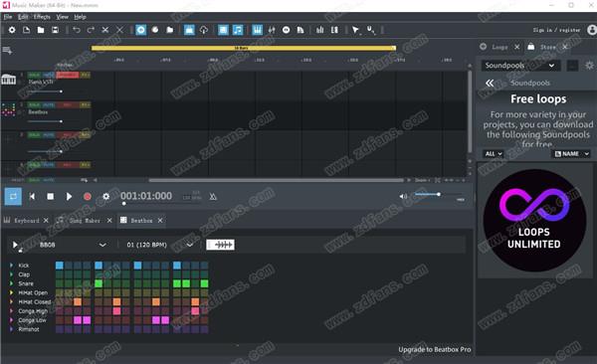
Task: Expand the Kick instrument row arrow
Action: (x=11, y=265)
